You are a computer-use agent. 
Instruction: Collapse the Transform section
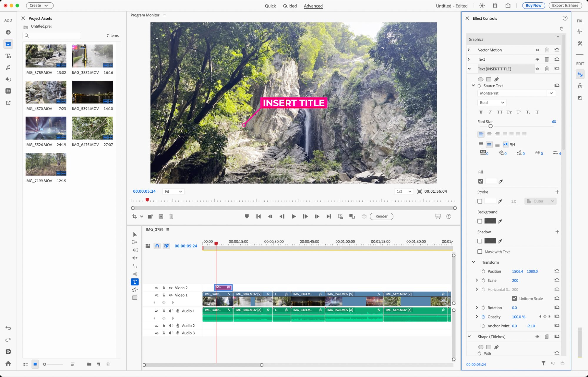point(473,262)
